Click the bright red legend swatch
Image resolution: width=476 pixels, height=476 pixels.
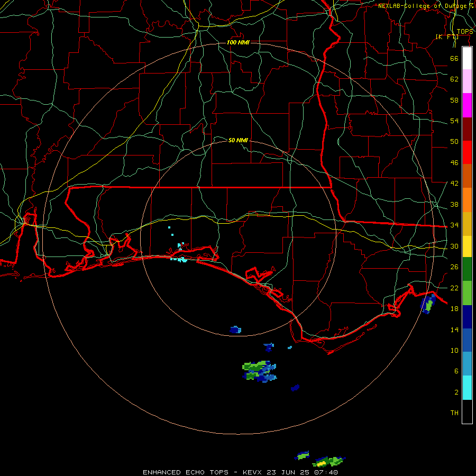[467, 152]
